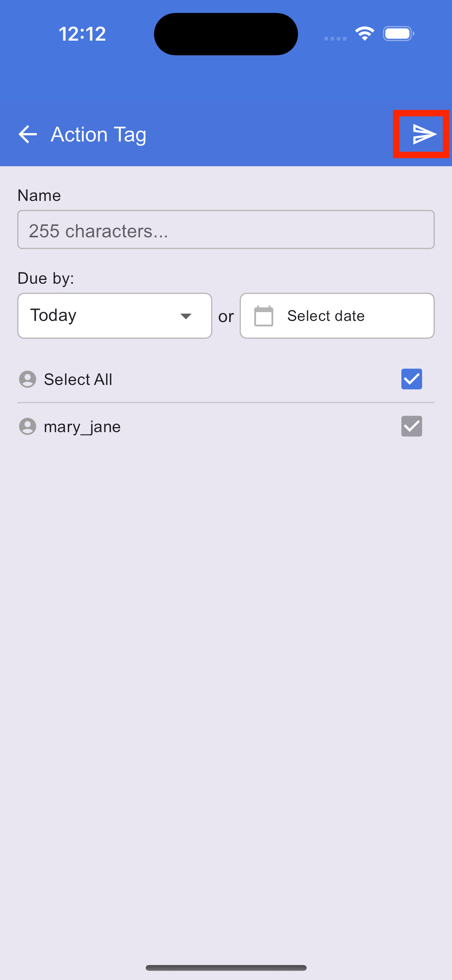The image size is (452, 980).
Task: Uncheck the Select All checkbox
Action: 412,379
